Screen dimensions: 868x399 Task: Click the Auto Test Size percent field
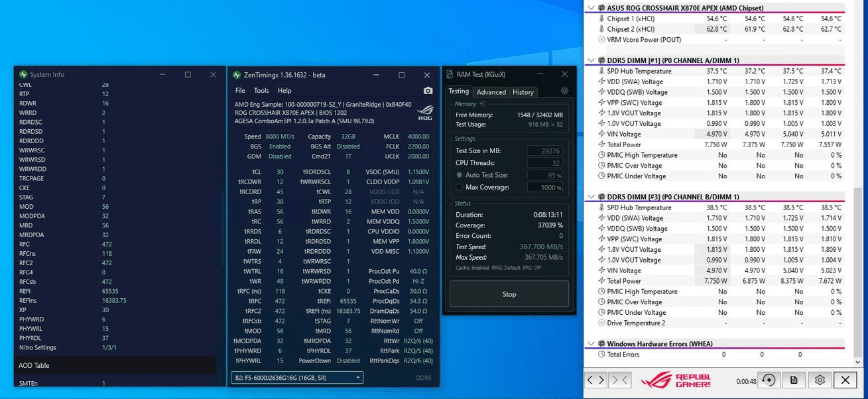pyautogui.click(x=545, y=176)
